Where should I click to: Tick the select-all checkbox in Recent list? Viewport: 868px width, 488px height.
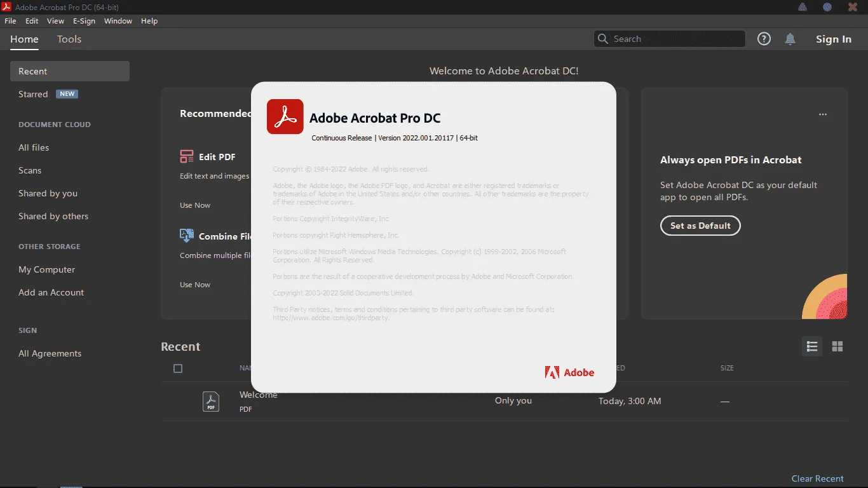pos(178,369)
